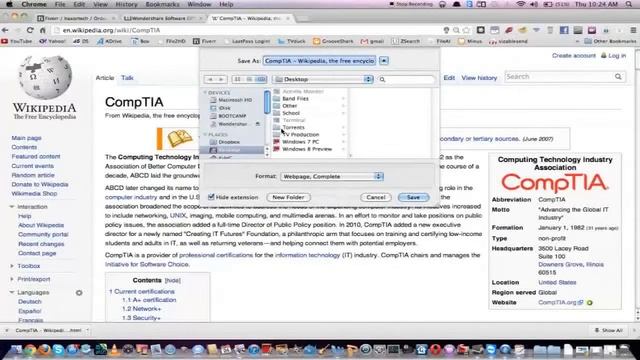Click the volume menu bar icon

point(534,4)
